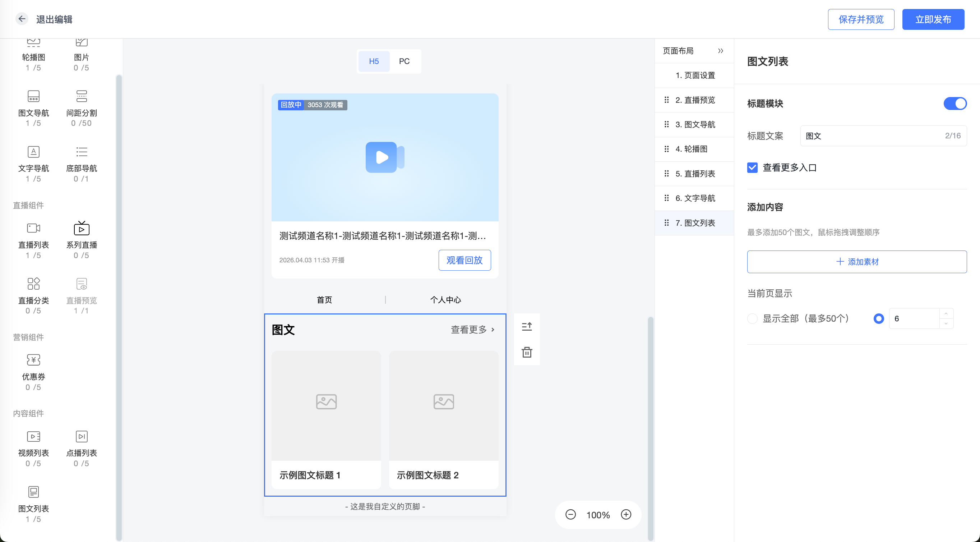
Task: Select 显示全部（最多50个）radio option
Action: pos(753,318)
